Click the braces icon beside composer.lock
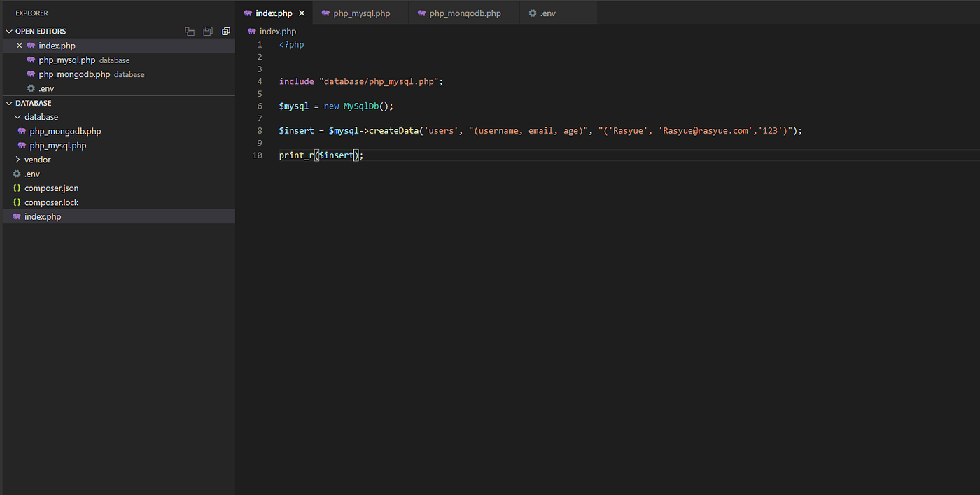Viewport: 980px width, 495px height. [17, 202]
